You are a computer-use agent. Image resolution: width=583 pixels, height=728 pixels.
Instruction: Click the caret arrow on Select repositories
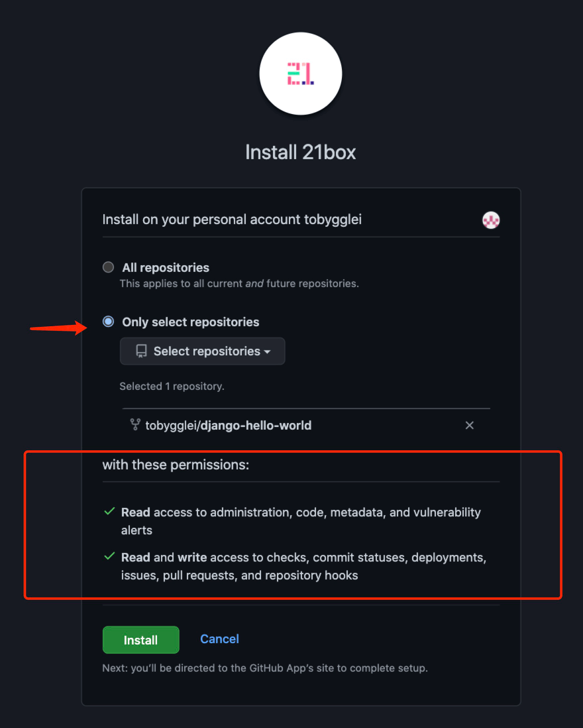pos(268,352)
